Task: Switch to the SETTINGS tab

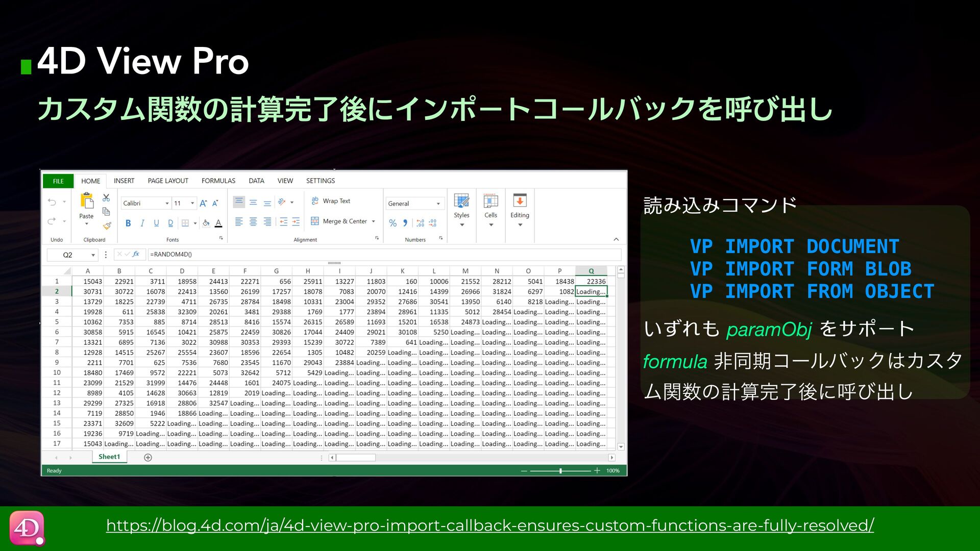Action: 321,181
